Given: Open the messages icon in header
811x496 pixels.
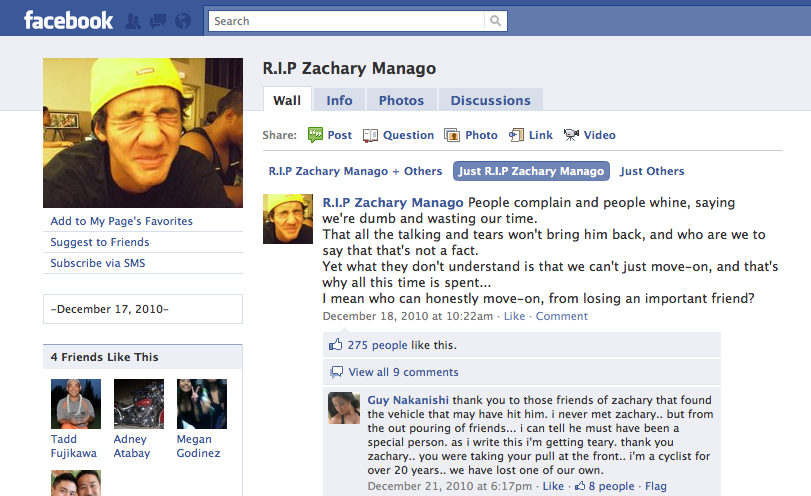Looking at the screenshot, I should 158,21.
